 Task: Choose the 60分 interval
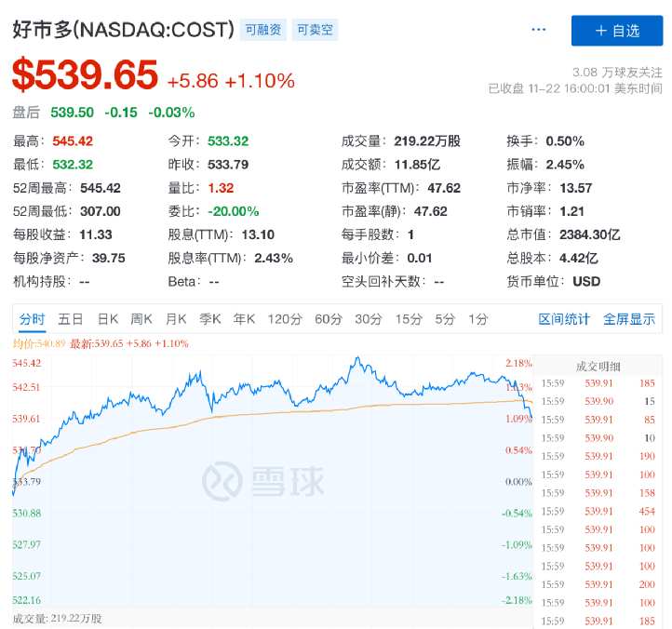click(329, 319)
